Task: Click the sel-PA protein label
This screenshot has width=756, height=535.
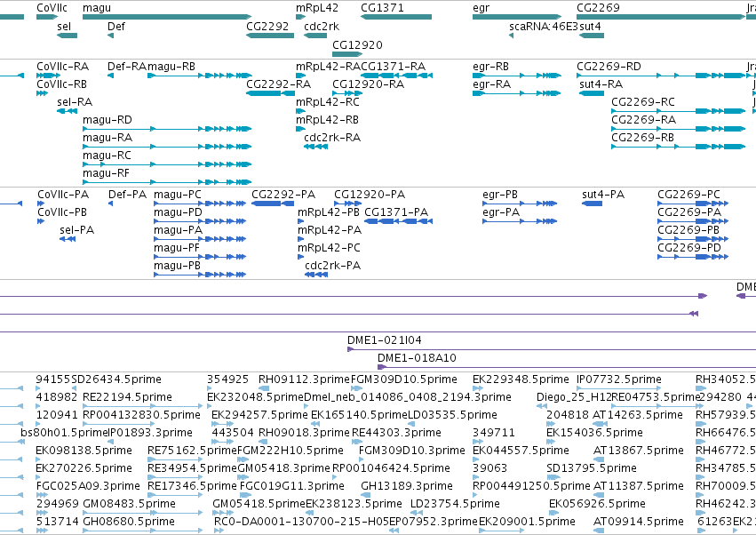Action: click(77, 230)
